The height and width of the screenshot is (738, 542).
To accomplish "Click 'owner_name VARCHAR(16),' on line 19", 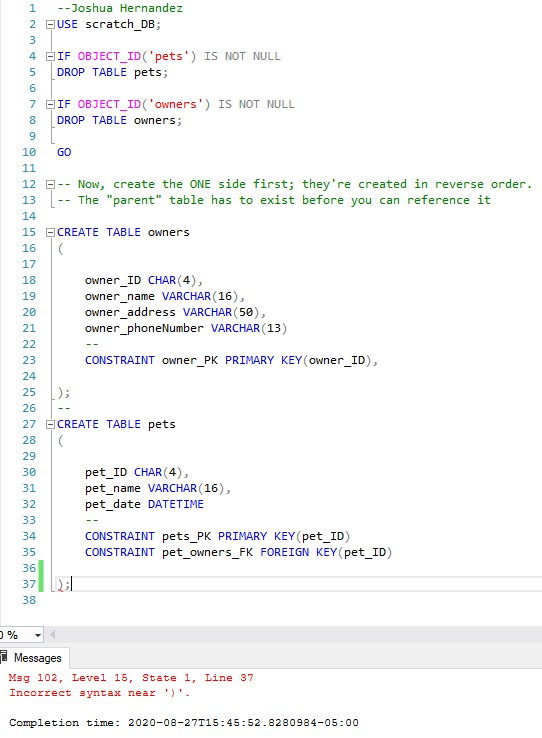I will pyautogui.click(x=165, y=297).
